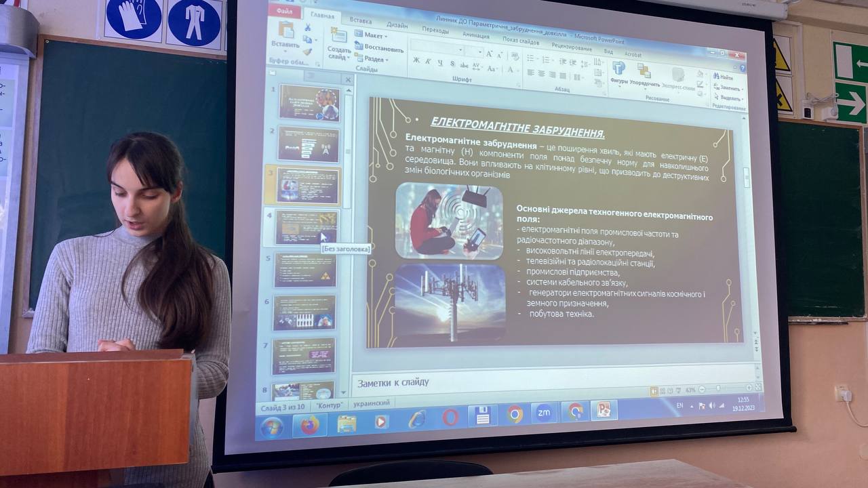
Task: Click the Arrange (Упорядочить) icon
Action: point(644,71)
